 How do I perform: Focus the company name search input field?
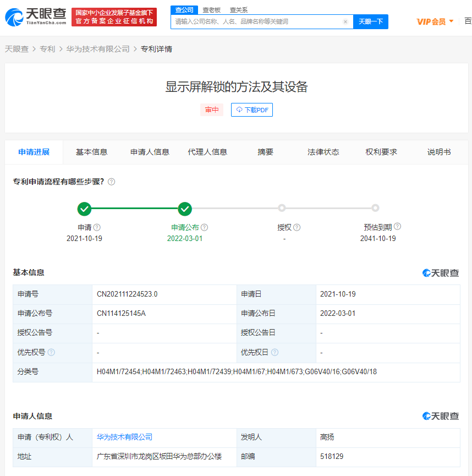(x=256, y=21)
